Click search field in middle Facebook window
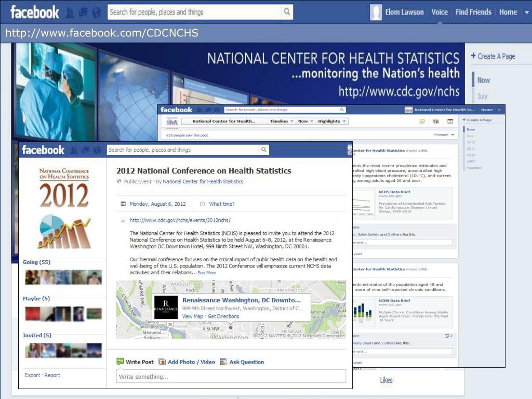The width and height of the screenshot is (532, 399). (x=281, y=110)
